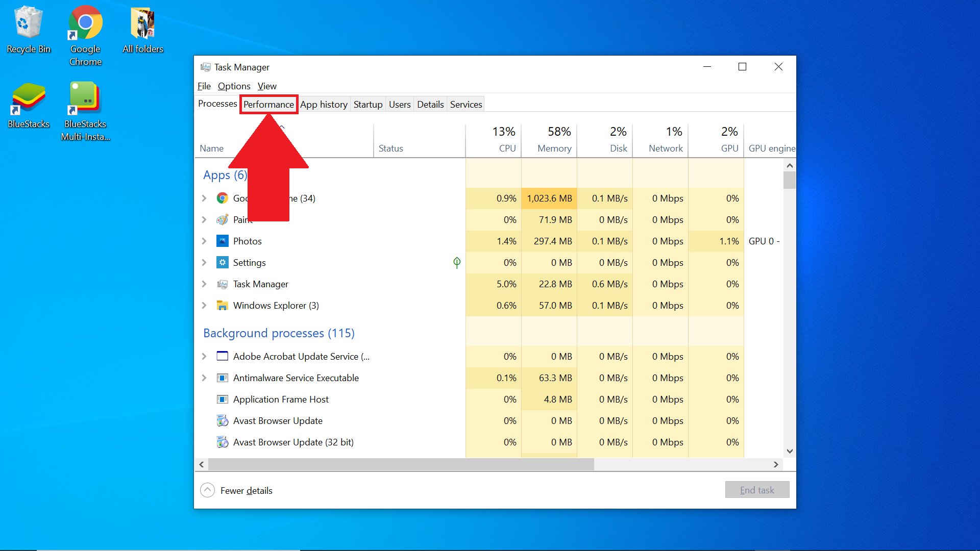This screenshot has width=980, height=551.
Task: Collapse details using the Fewer details arrow
Action: click(x=207, y=490)
